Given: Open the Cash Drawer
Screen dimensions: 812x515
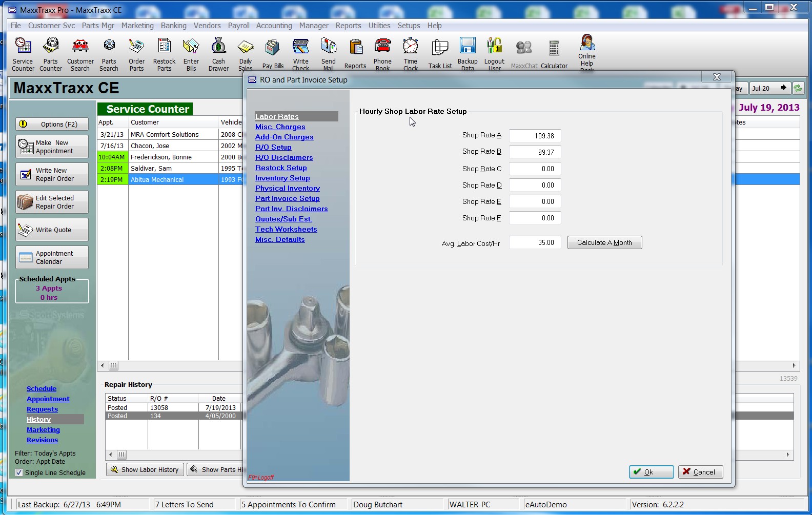Looking at the screenshot, I should point(218,54).
